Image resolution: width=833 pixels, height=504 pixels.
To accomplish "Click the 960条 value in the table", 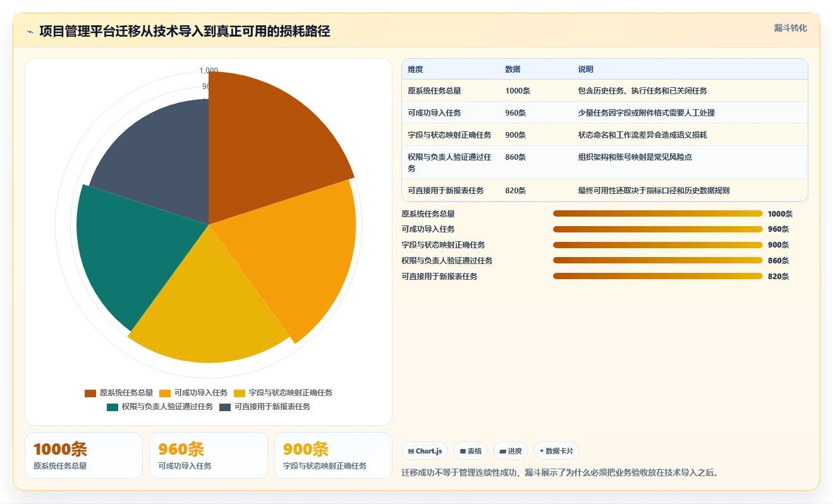I will pyautogui.click(x=515, y=113).
